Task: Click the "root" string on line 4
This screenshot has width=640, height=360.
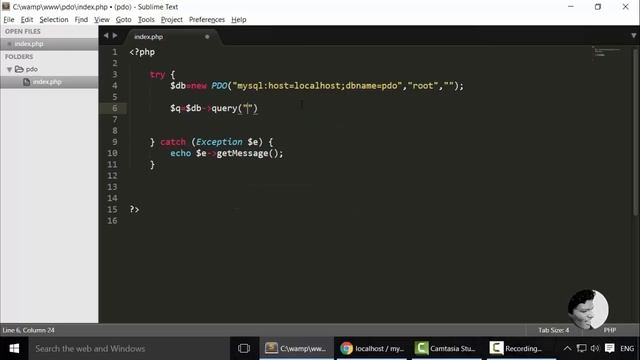Action: coord(422,86)
